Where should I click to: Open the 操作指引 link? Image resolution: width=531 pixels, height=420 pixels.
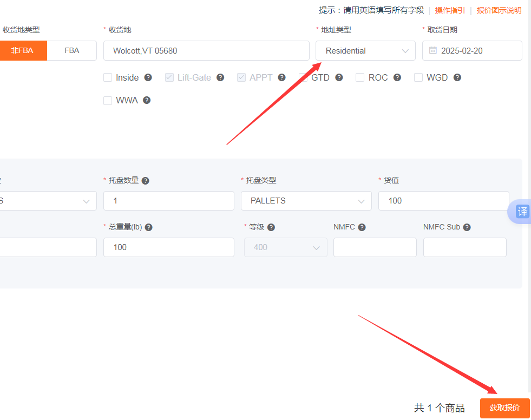450,10
